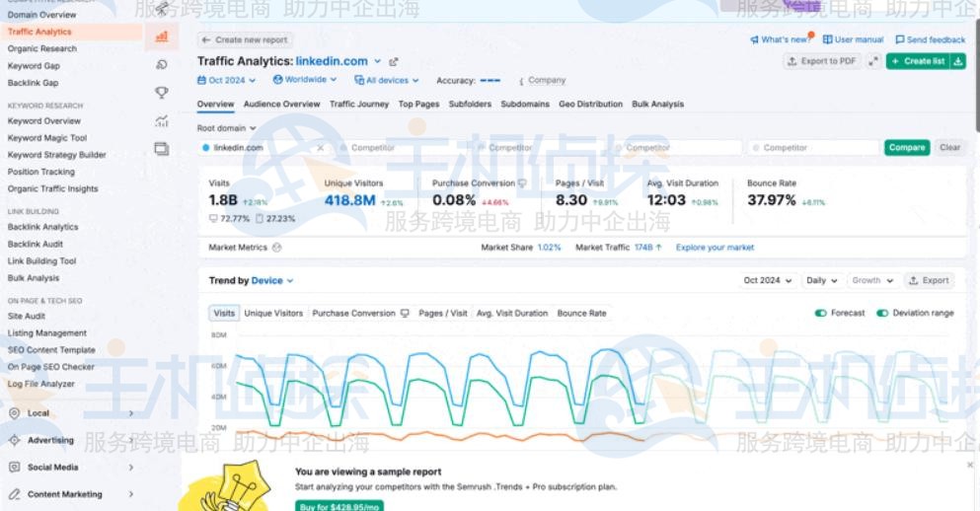
Task: Open the Growth dropdown
Action: pos(872,280)
